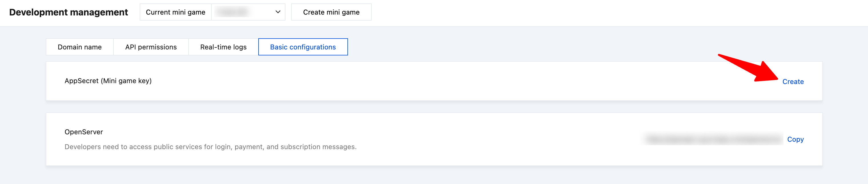Select the Basic configurations tab
This screenshot has width=868, height=184.
click(x=303, y=47)
